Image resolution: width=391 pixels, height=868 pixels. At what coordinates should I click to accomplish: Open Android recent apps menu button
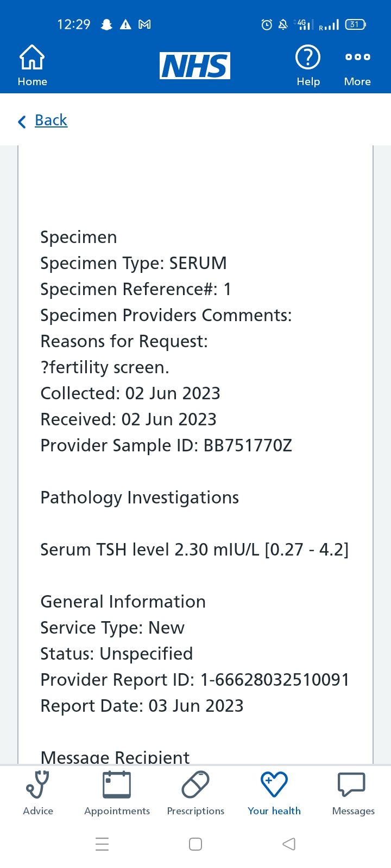point(102,844)
